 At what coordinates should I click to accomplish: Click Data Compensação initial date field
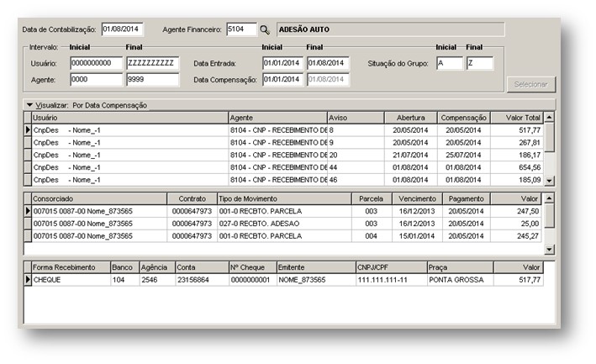pyautogui.click(x=282, y=79)
